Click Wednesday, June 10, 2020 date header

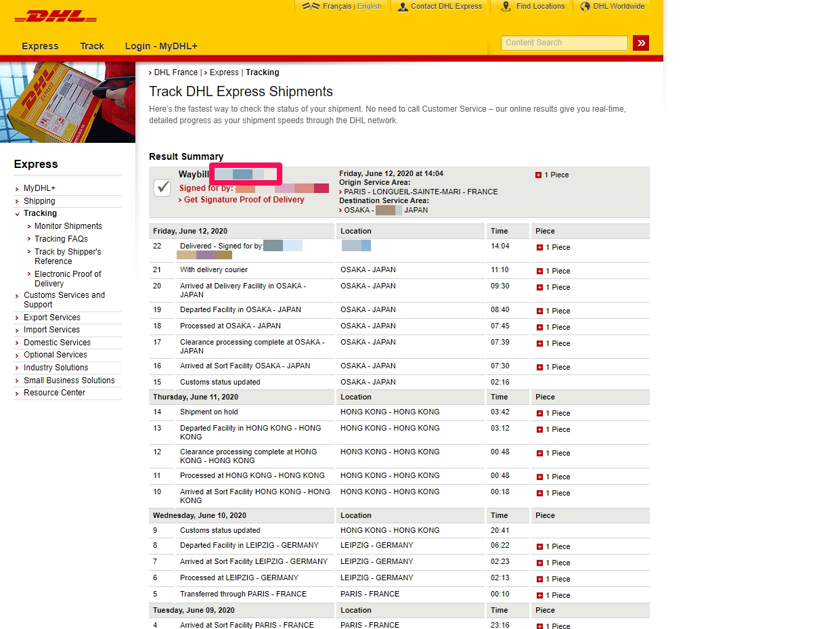click(200, 516)
